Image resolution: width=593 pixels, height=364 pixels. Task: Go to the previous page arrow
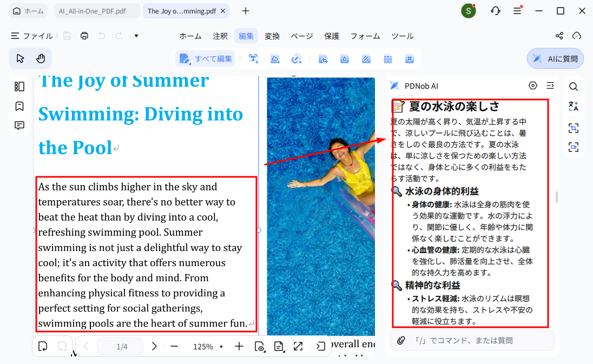pyautogui.click(x=86, y=346)
